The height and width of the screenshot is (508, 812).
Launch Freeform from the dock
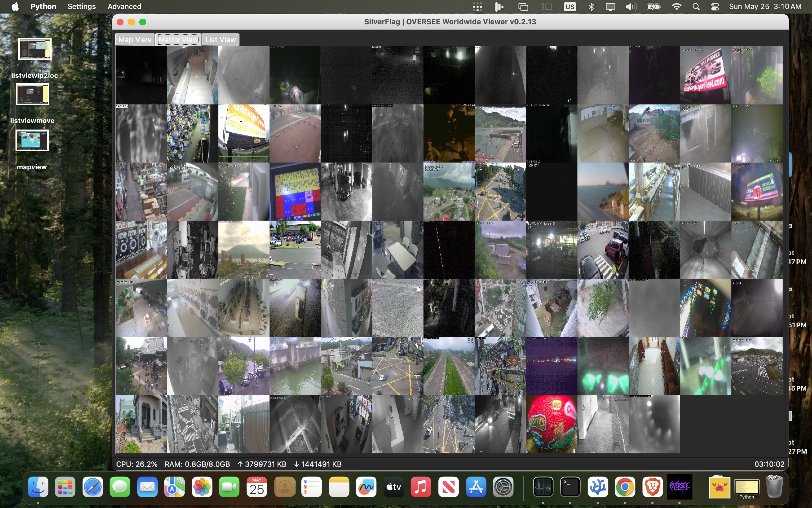click(x=366, y=487)
